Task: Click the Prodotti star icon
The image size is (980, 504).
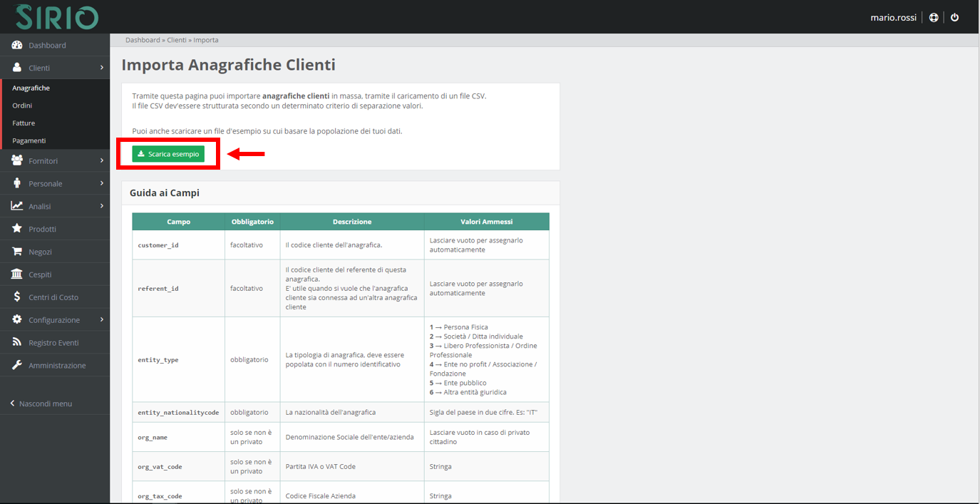Action: coord(17,229)
